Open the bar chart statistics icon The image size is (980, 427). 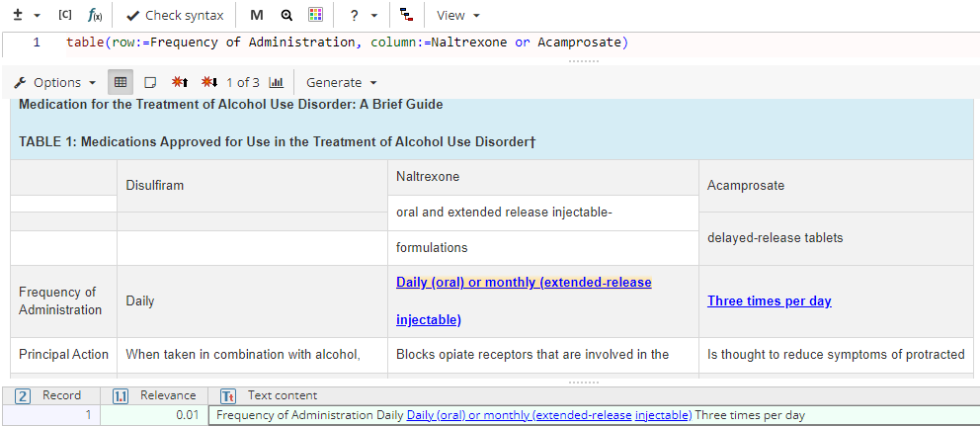coord(277,82)
